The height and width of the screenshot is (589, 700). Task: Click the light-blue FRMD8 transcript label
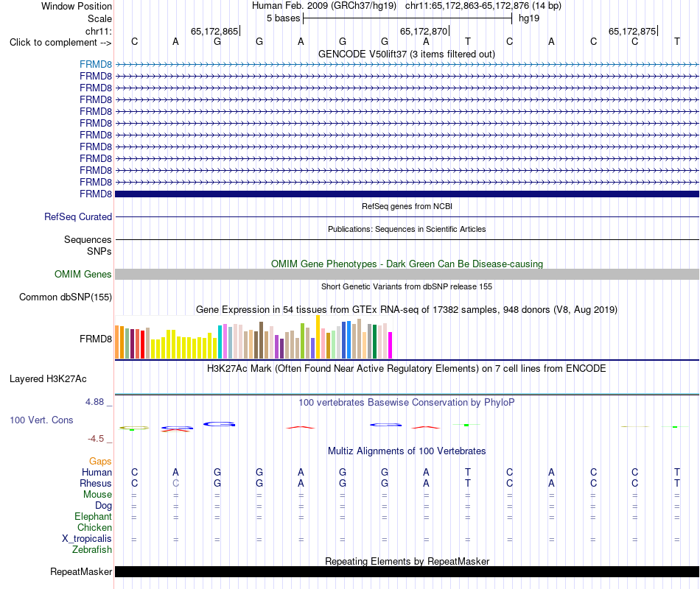click(x=96, y=64)
